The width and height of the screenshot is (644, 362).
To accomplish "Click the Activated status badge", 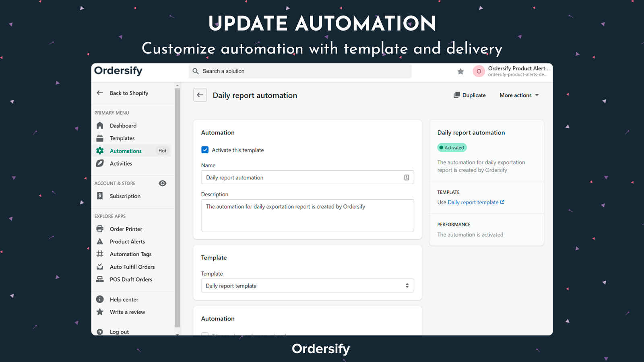I will tap(452, 147).
